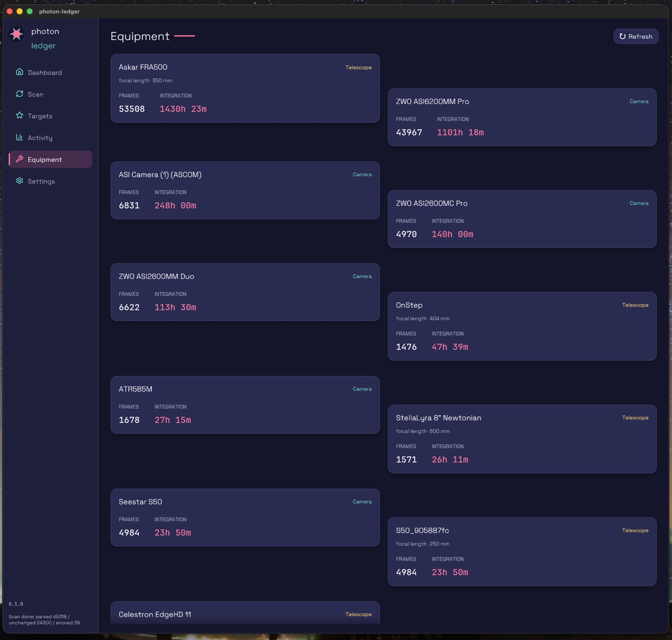Click integration time 113h 30m
672x640 pixels.
point(175,307)
